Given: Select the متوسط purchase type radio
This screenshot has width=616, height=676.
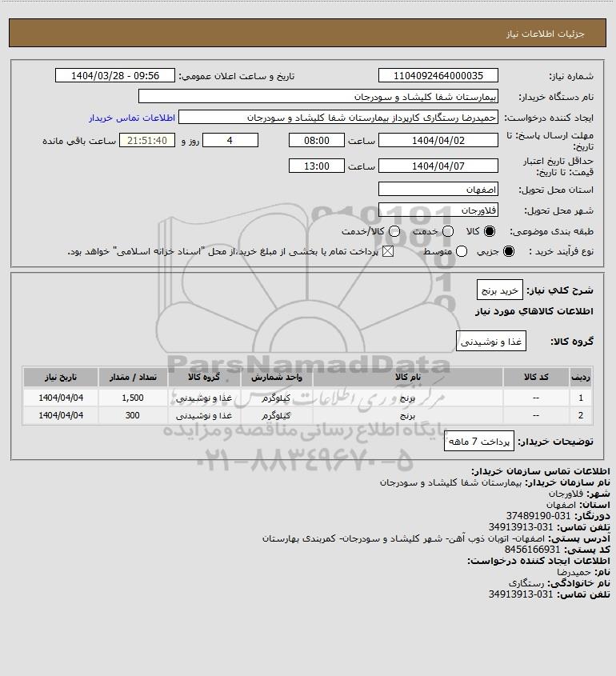Looking at the screenshot, I should [x=462, y=251].
